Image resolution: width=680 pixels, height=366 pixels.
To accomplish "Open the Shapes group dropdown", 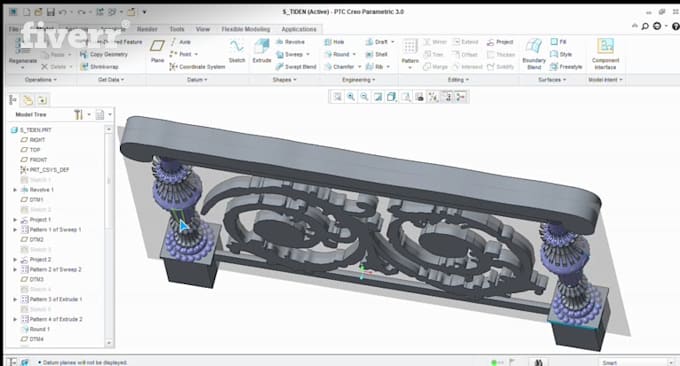I will [x=284, y=80].
